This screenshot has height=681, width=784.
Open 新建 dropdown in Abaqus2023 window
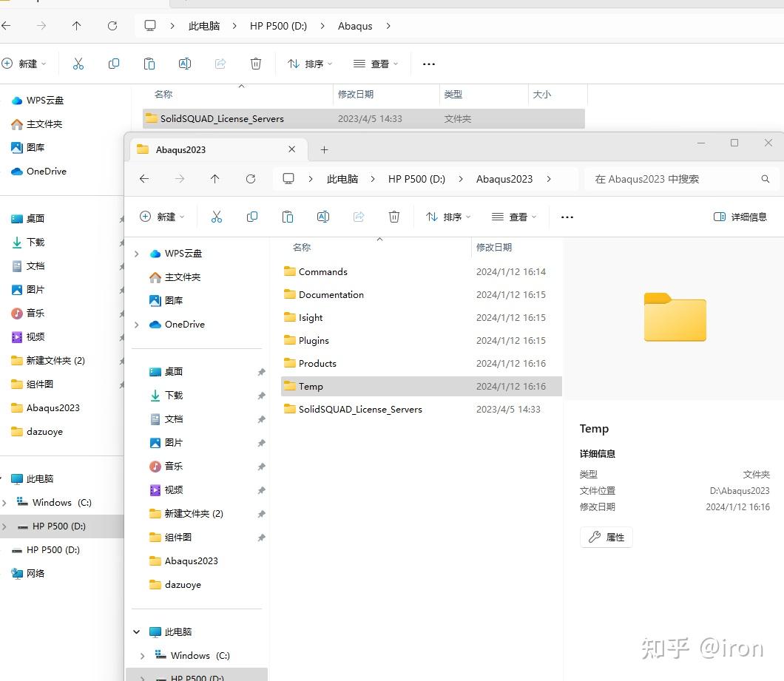click(162, 217)
